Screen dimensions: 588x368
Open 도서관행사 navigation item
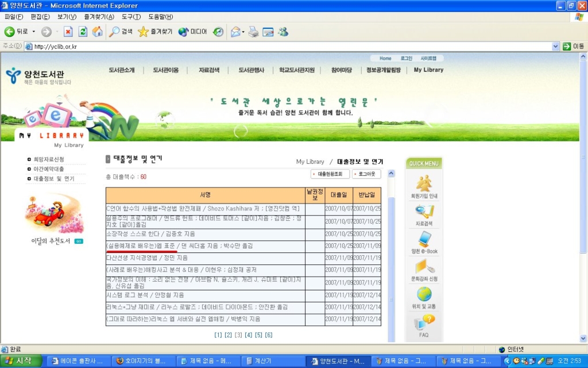coord(252,70)
